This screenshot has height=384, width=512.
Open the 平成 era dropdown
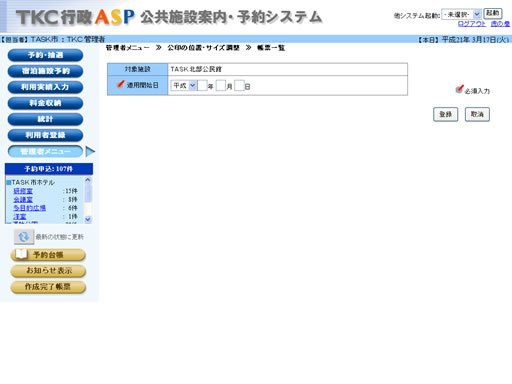(184, 85)
